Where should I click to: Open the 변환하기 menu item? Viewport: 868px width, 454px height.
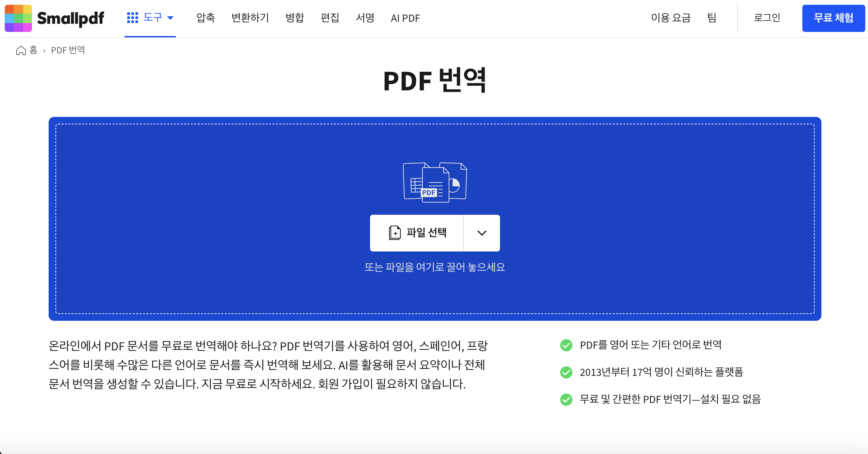click(x=250, y=18)
